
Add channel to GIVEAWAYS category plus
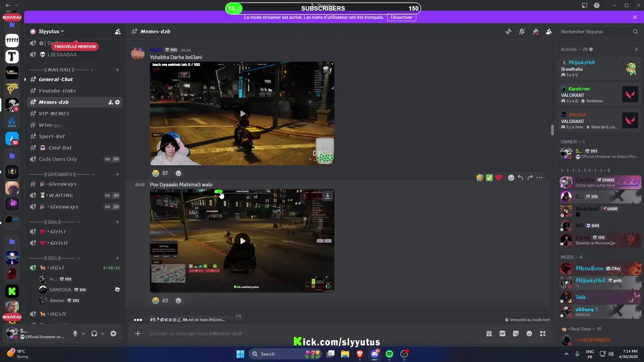(x=117, y=174)
